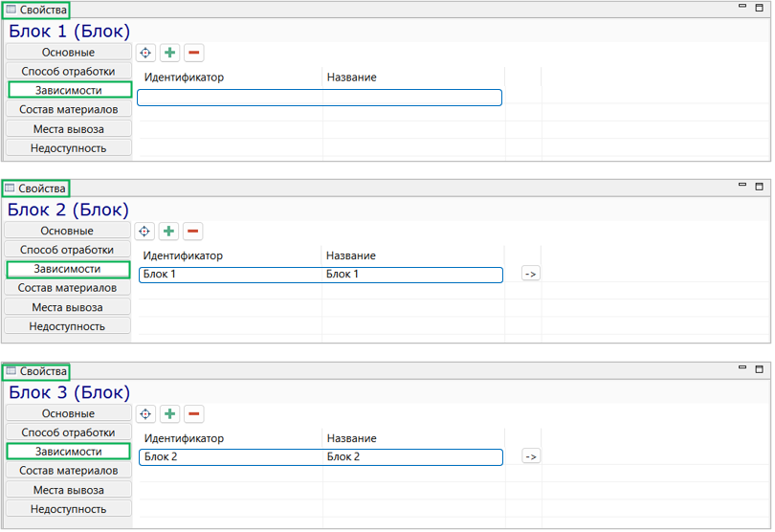775x532 pixels.
Task: Click the -> button next to Блок 1 row
Action: point(530,274)
